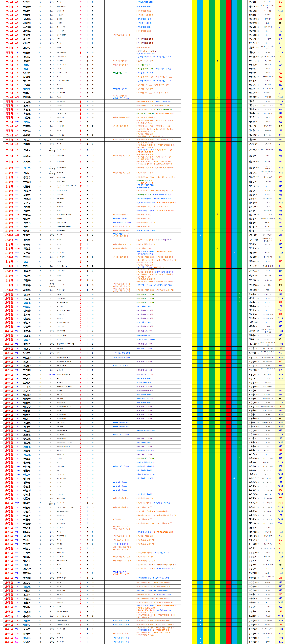Click blue player name 정두영
This screenshot has height=644, width=288.
click(x=27, y=168)
